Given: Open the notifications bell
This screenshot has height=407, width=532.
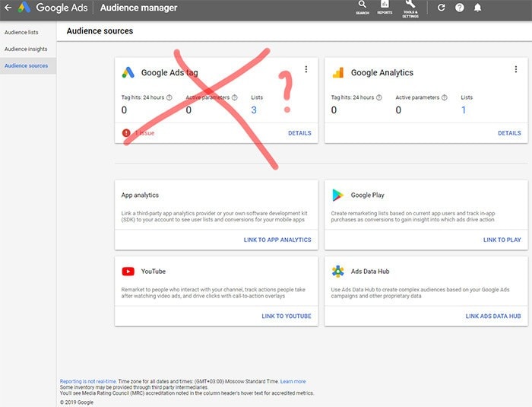Looking at the screenshot, I should tap(478, 8).
